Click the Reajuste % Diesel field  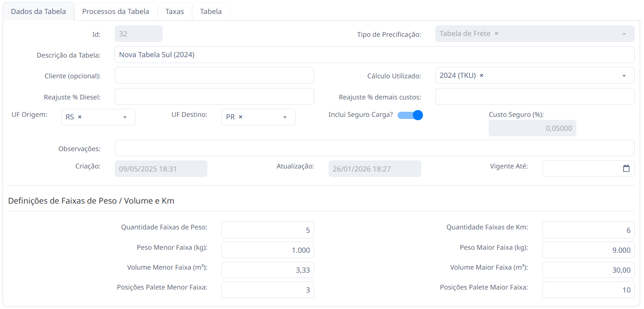[x=214, y=97]
